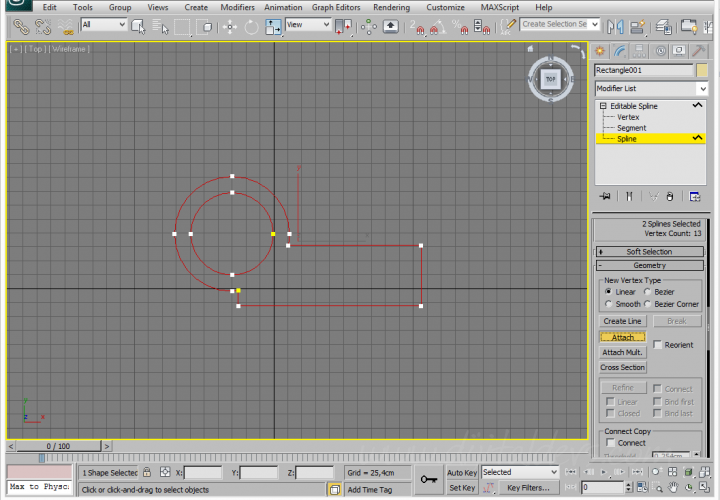The width and height of the screenshot is (720, 500).
Task: Click the Mirror tool in toolbar
Action: 615,25
